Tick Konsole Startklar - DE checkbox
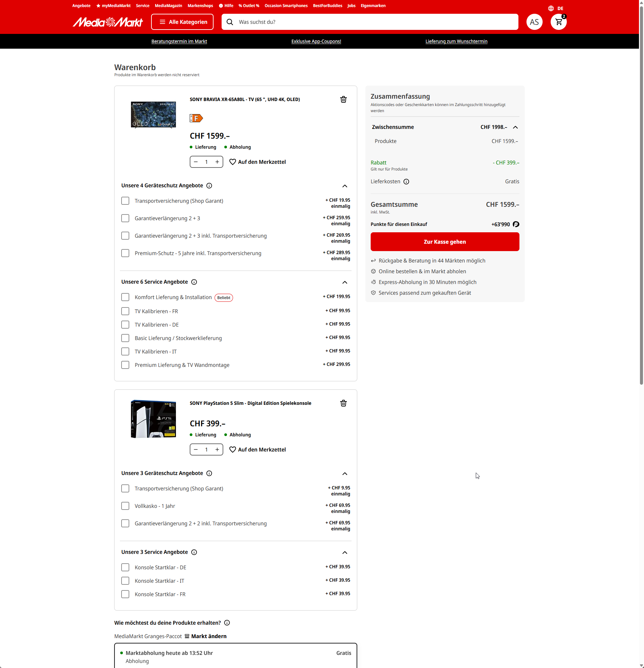 (125, 567)
